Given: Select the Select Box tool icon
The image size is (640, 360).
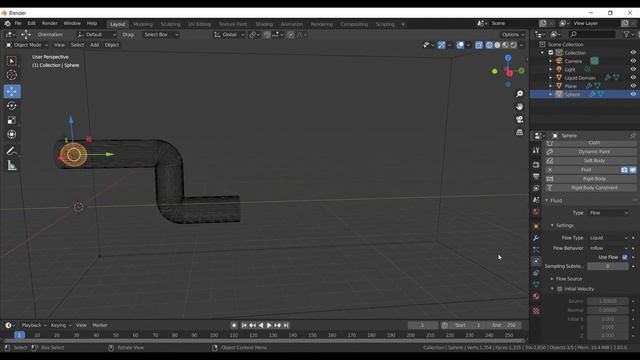Looking at the screenshot, I should (x=11, y=61).
